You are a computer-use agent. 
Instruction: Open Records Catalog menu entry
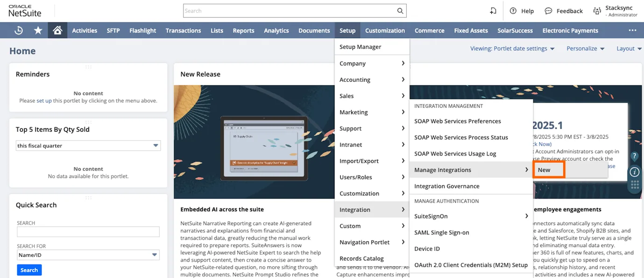tap(372, 258)
